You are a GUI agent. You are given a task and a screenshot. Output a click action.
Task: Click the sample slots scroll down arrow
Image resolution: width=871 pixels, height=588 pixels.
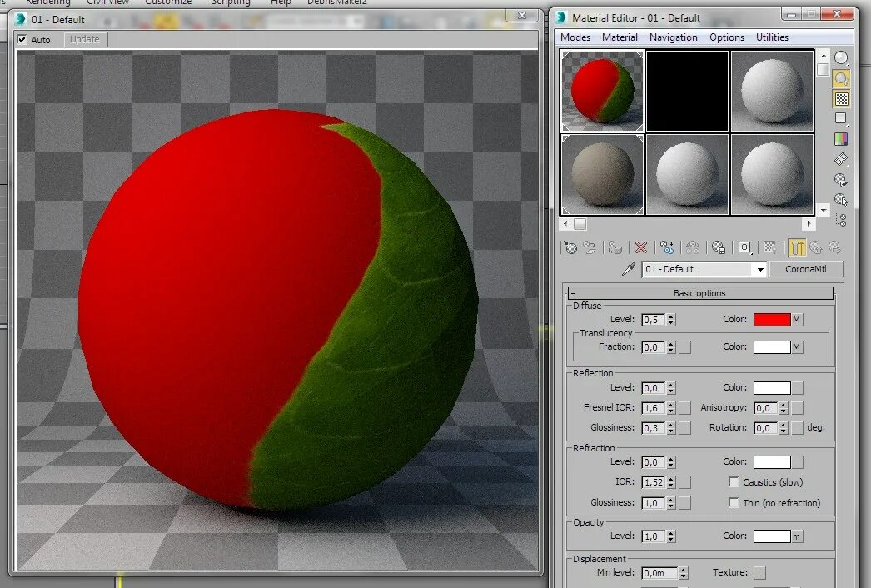point(824,210)
